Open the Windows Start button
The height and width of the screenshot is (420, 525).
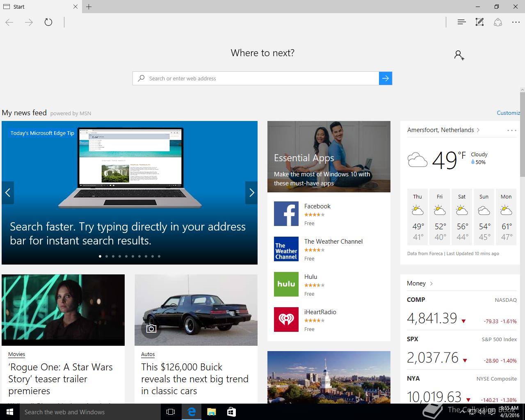pyautogui.click(x=10, y=412)
